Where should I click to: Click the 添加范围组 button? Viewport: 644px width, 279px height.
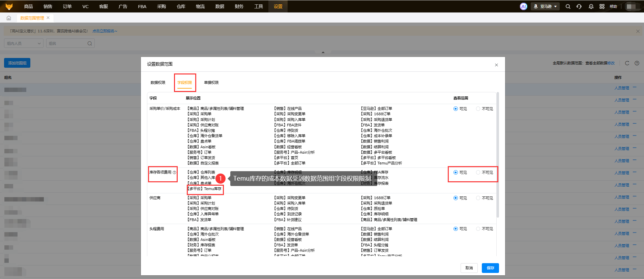pos(17,63)
